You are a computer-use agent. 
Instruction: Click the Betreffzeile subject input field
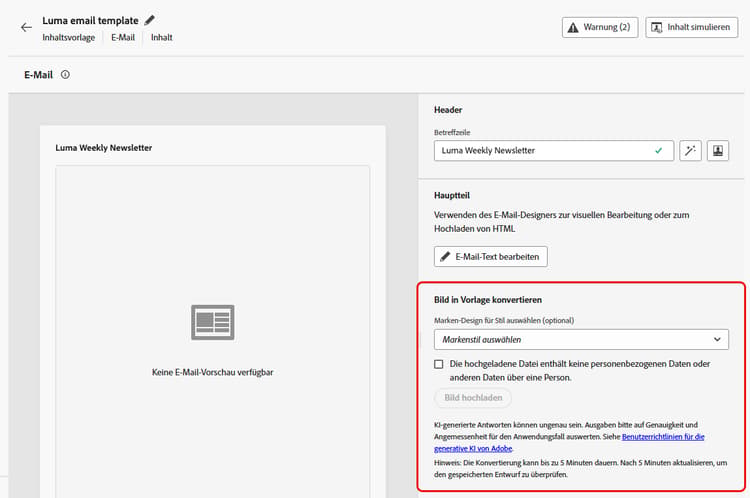(554, 151)
